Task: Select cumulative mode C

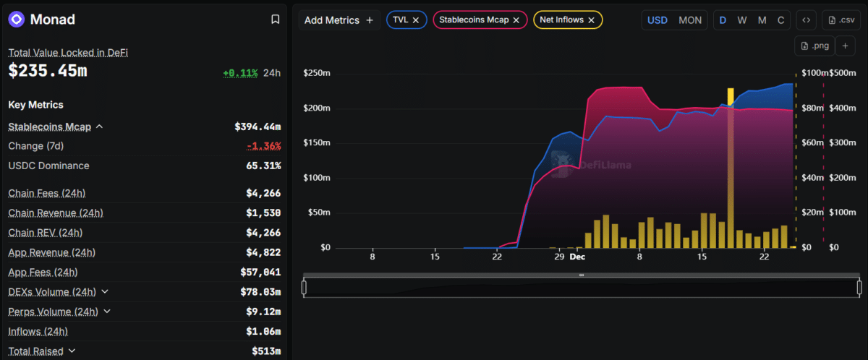Action: coord(780,20)
